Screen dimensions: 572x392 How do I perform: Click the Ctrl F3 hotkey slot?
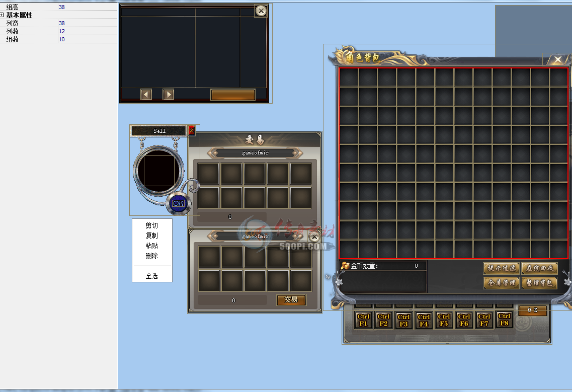click(403, 320)
